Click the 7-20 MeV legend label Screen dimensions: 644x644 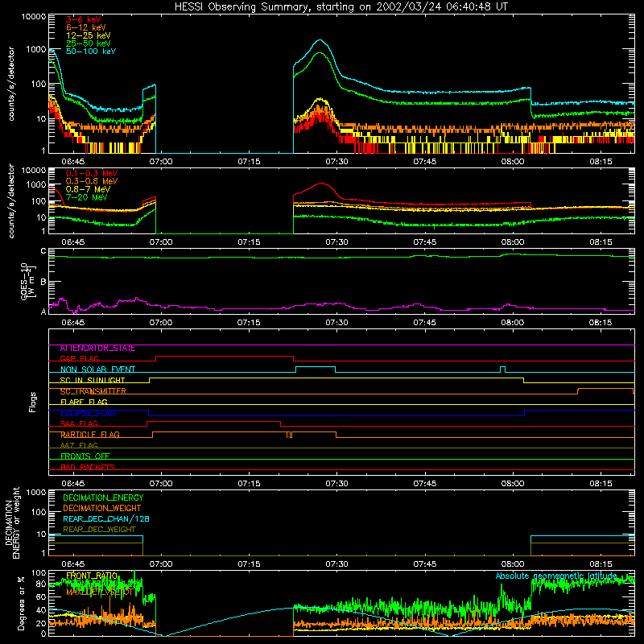point(86,197)
